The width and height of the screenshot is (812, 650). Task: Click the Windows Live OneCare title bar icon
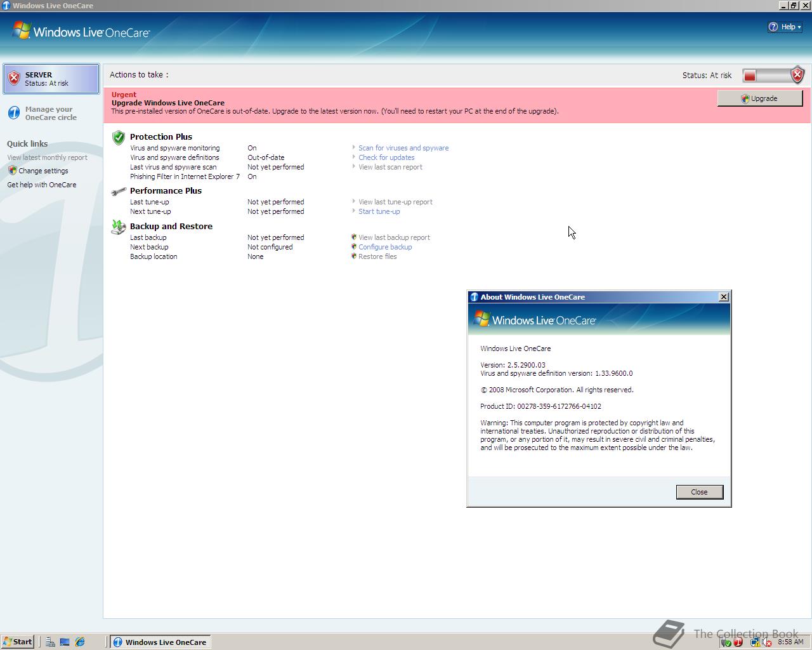coord(6,5)
